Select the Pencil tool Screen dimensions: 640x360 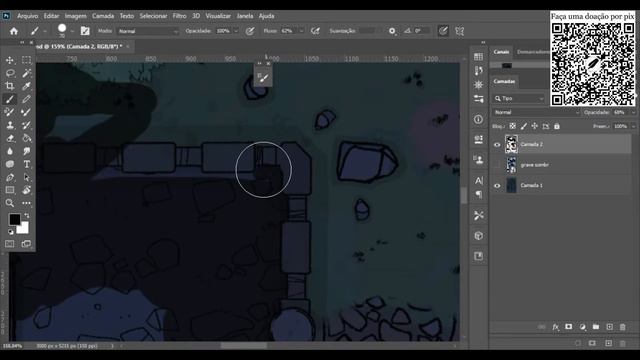(x=27, y=99)
